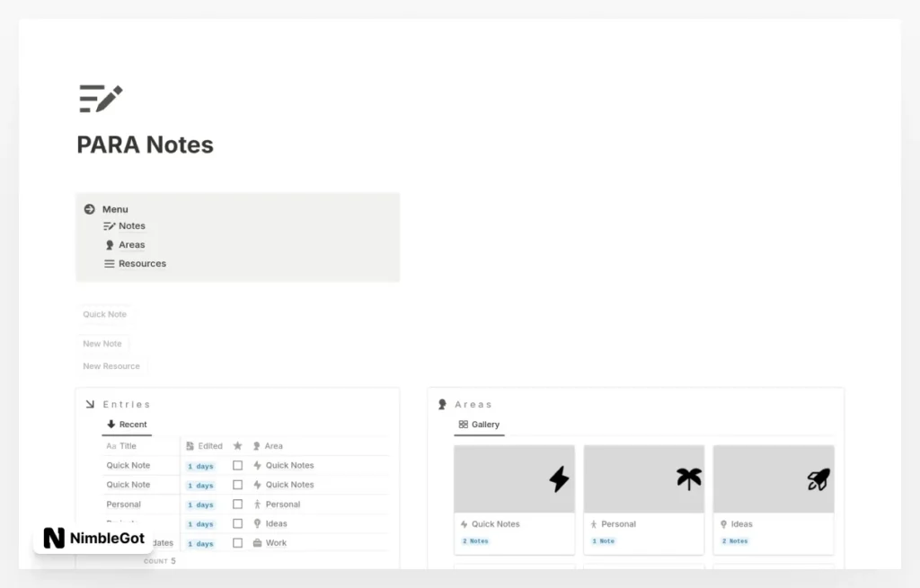
Task: Click the lightning bolt on Quick Notes card
Action: click(x=559, y=479)
